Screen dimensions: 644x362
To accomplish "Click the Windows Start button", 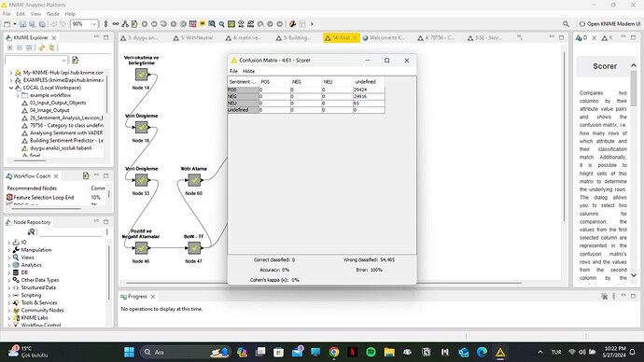I will pyautogui.click(x=129, y=352).
